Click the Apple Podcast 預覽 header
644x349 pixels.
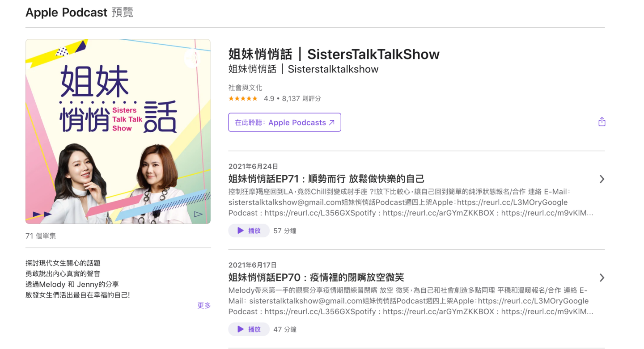pyautogui.click(x=80, y=12)
